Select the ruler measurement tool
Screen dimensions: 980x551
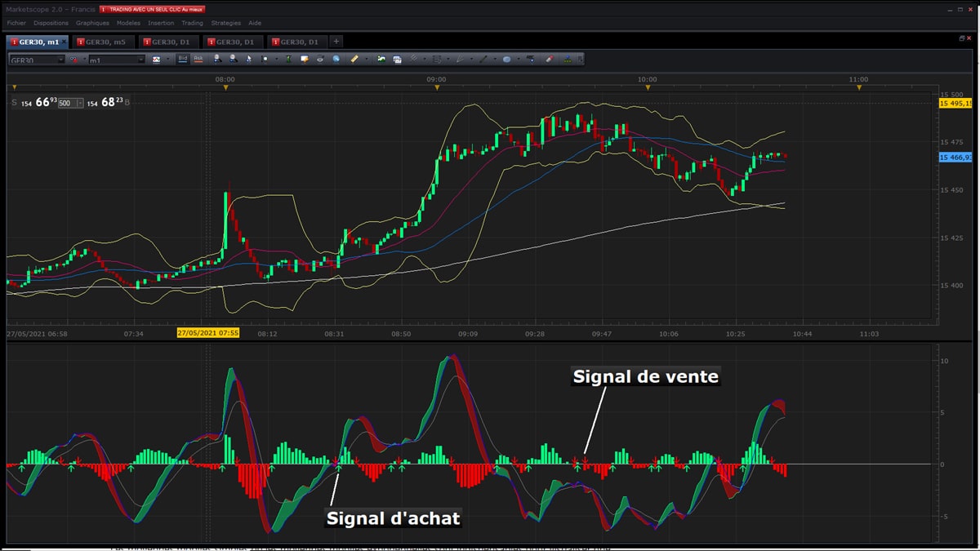(x=354, y=59)
